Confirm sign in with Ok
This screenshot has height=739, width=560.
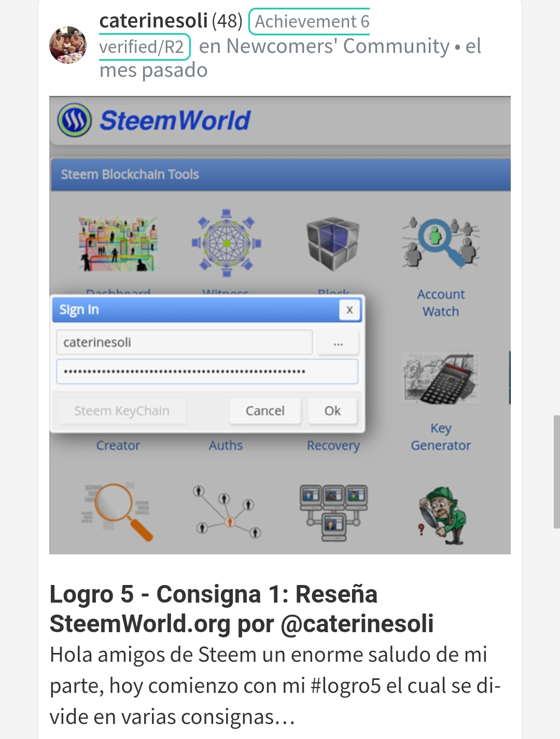(332, 411)
